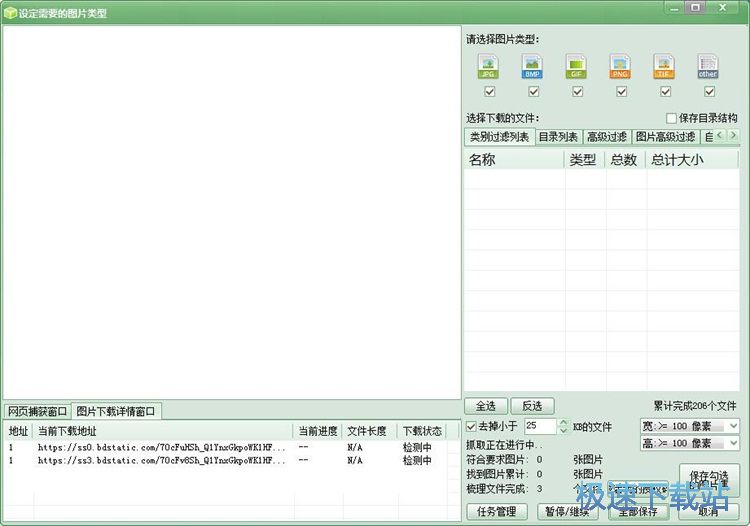Viewport: 750px width, 526px height.
Task: Click the app icon in title bar
Action: click(10, 13)
